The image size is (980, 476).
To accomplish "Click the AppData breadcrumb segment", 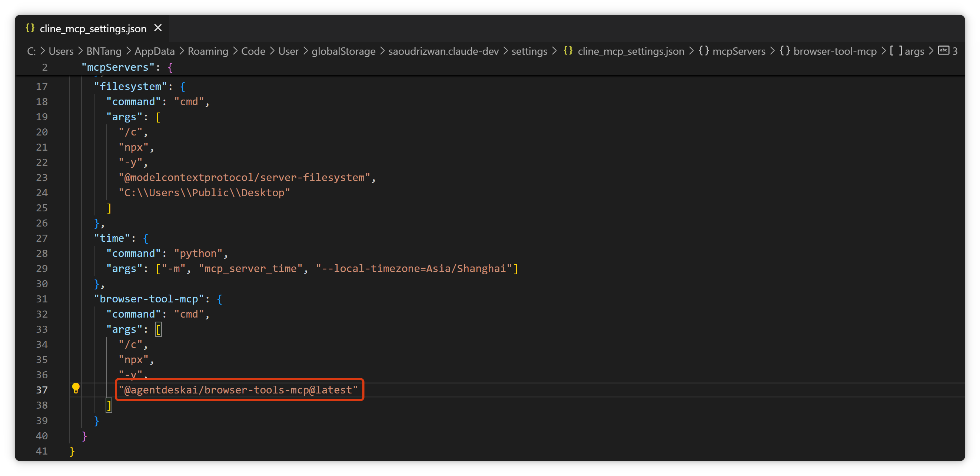I will pyautogui.click(x=155, y=51).
